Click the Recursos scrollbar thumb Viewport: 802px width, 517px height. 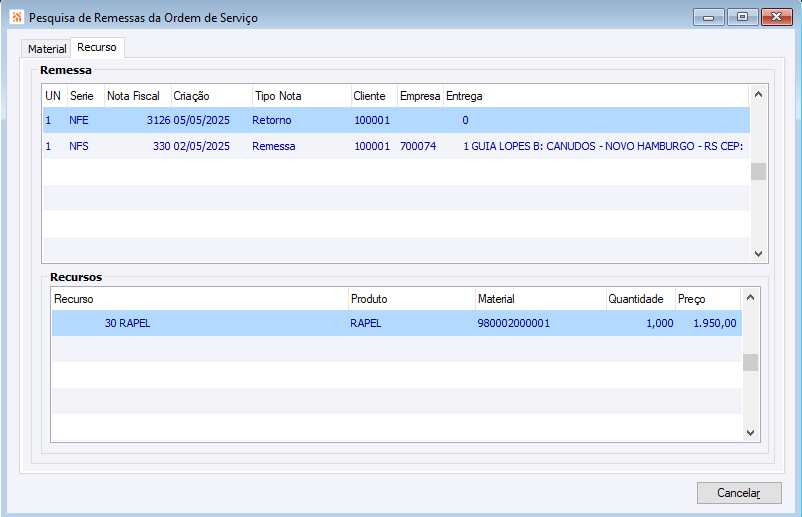tap(750, 362)
